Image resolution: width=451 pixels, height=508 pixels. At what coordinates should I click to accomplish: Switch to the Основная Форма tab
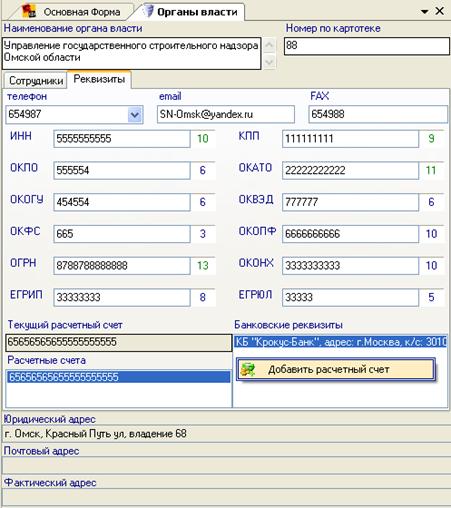point(72,12)
